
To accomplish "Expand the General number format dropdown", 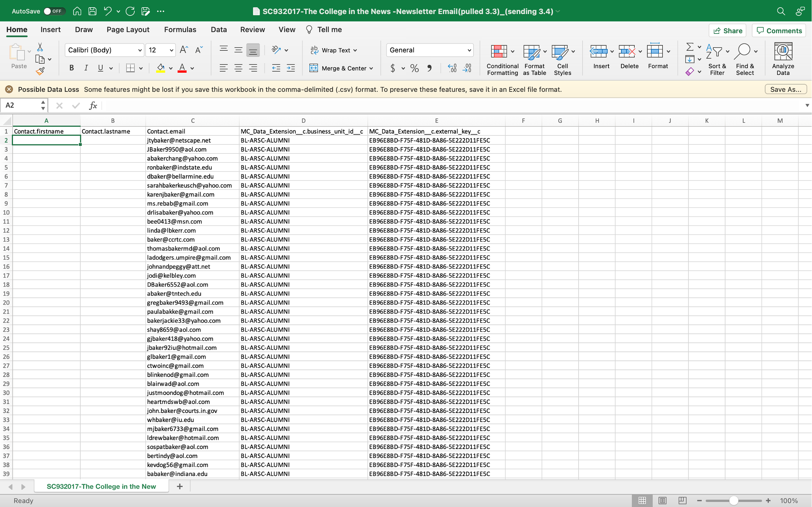I will tap(469, 50).
